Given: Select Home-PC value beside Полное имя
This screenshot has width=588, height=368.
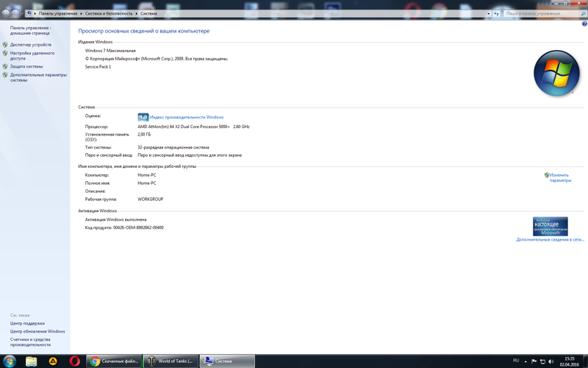Looking at the screenshot, I should tap(147, 183).
